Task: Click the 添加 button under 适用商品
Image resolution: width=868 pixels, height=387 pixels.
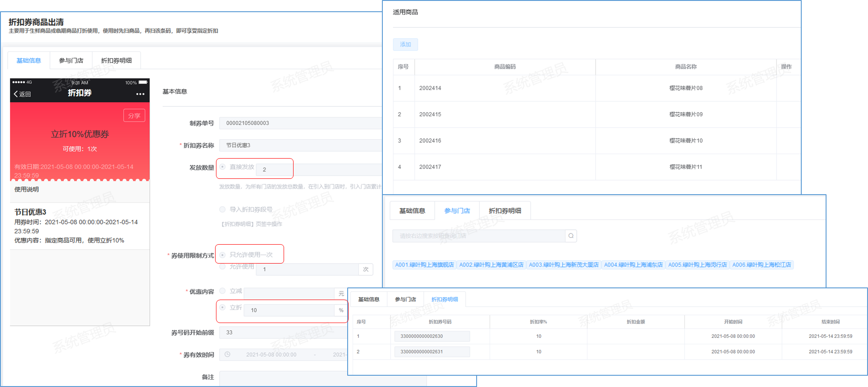Action: [405, 44]
